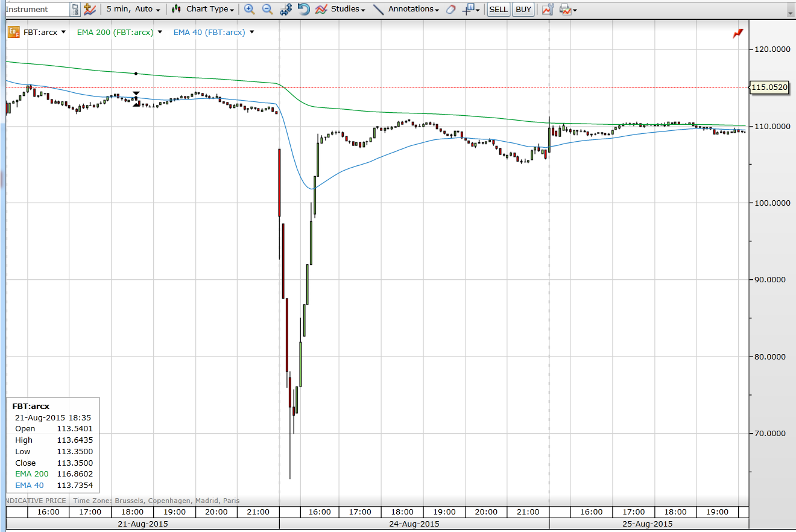Click the 25-Aug-2015 date label
Screen dimensions: 796x532
coord(647,524)
